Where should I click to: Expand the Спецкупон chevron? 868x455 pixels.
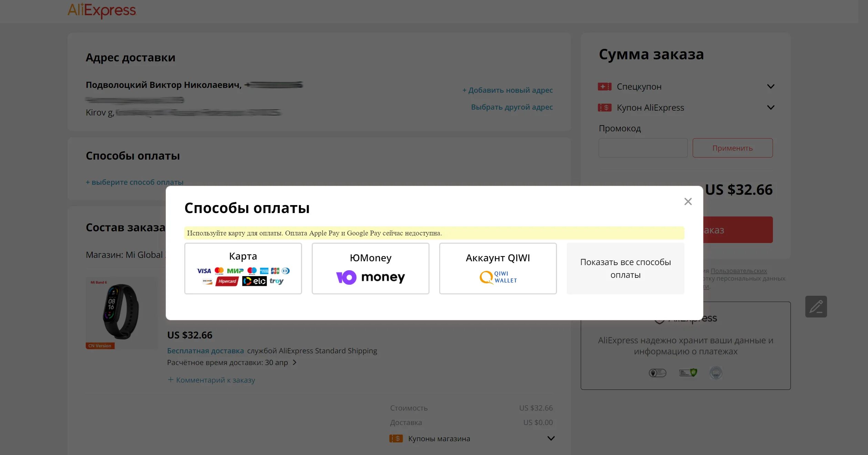[x=771, y=87]
